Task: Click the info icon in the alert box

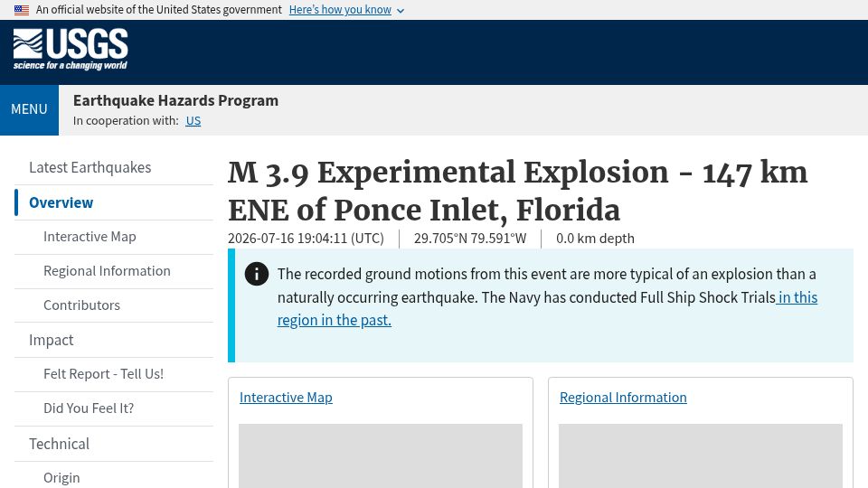Action: (x=256, y=274)
